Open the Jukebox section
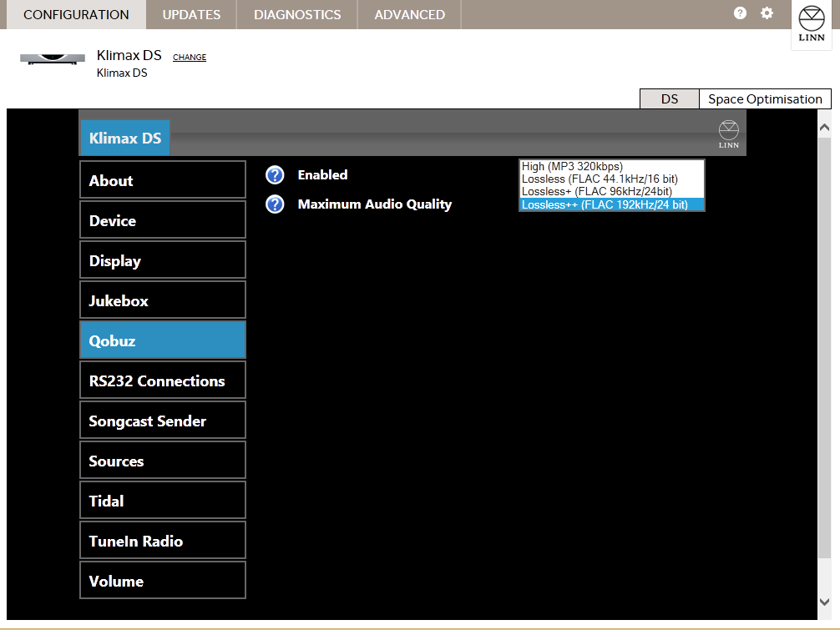The width and height of the screenshot is (840, 630). (163, 301)
